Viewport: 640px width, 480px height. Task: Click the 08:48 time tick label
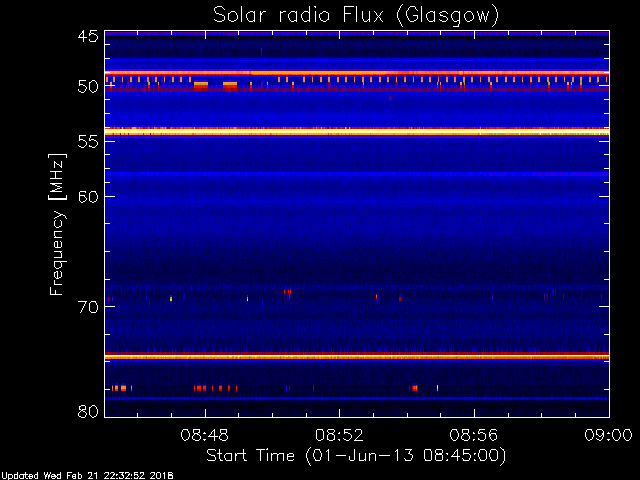[x=204, y=435]
